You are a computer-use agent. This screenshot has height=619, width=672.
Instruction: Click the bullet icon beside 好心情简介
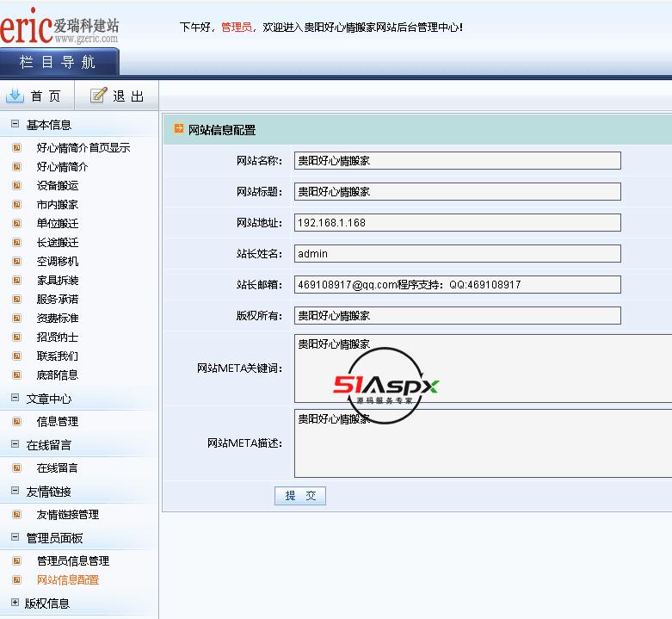(16, 166)
